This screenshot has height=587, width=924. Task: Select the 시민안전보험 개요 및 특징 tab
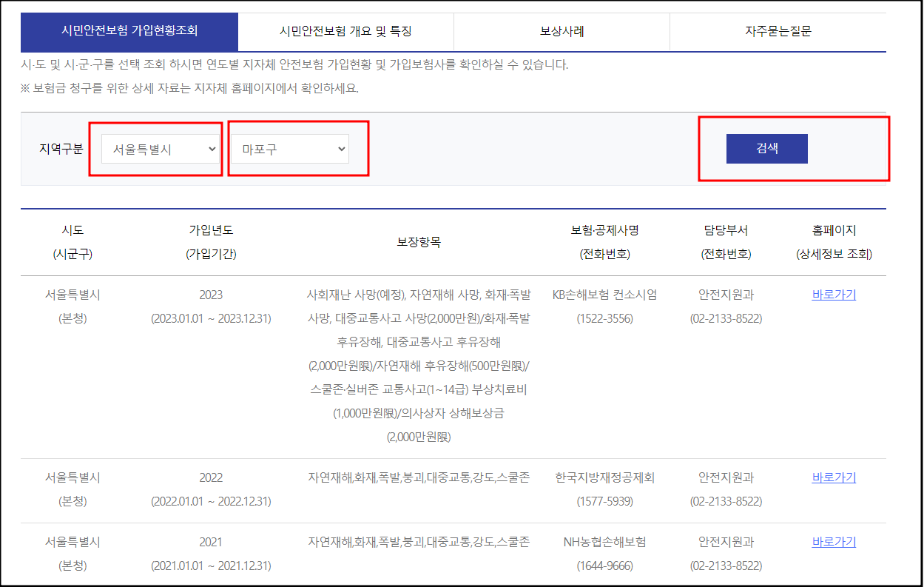[x=345, y=33]
